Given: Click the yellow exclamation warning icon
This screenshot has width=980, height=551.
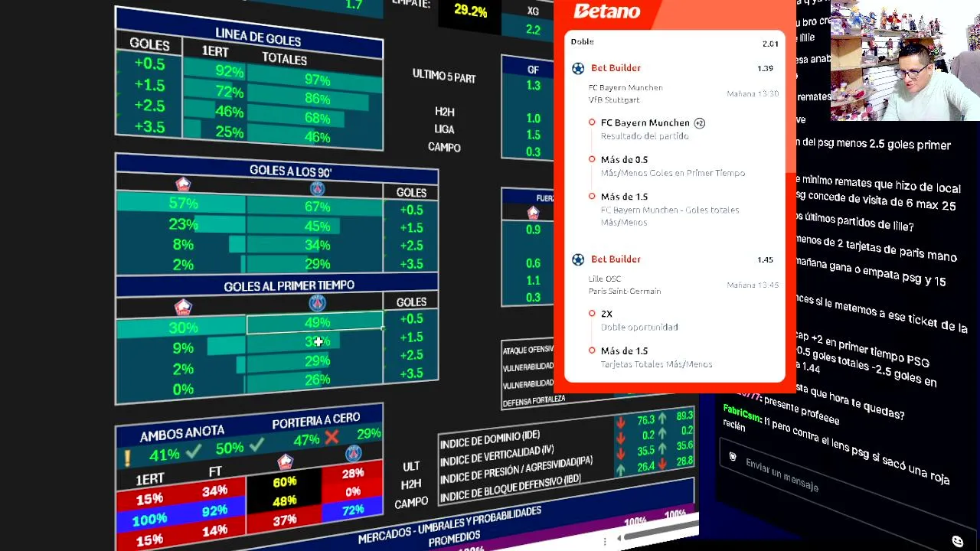Looking at the screenshot, I should (127, 458).
